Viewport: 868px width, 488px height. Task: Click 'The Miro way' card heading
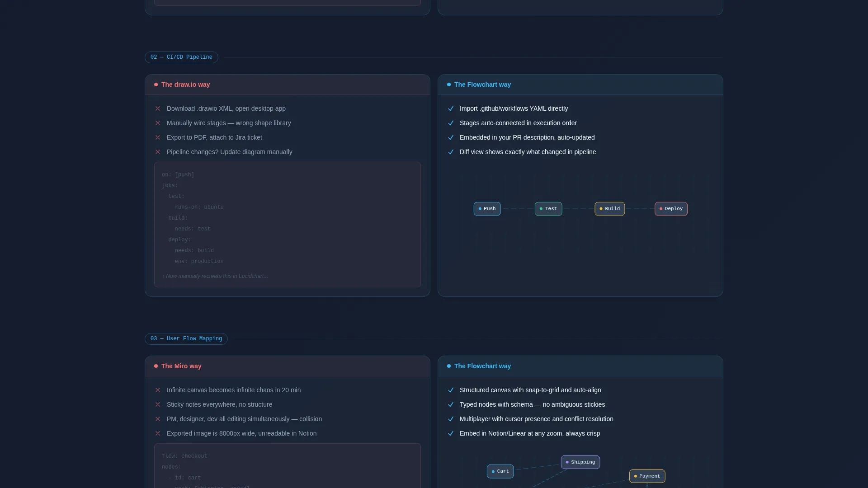point(181,366)
